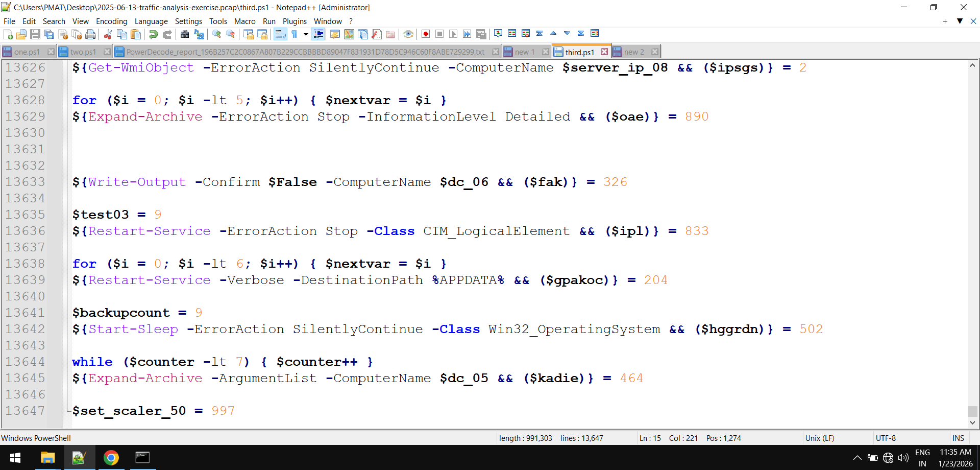Click the Save All toolbar icon
This screenshot has width=980, height=470.
(49, 34)
